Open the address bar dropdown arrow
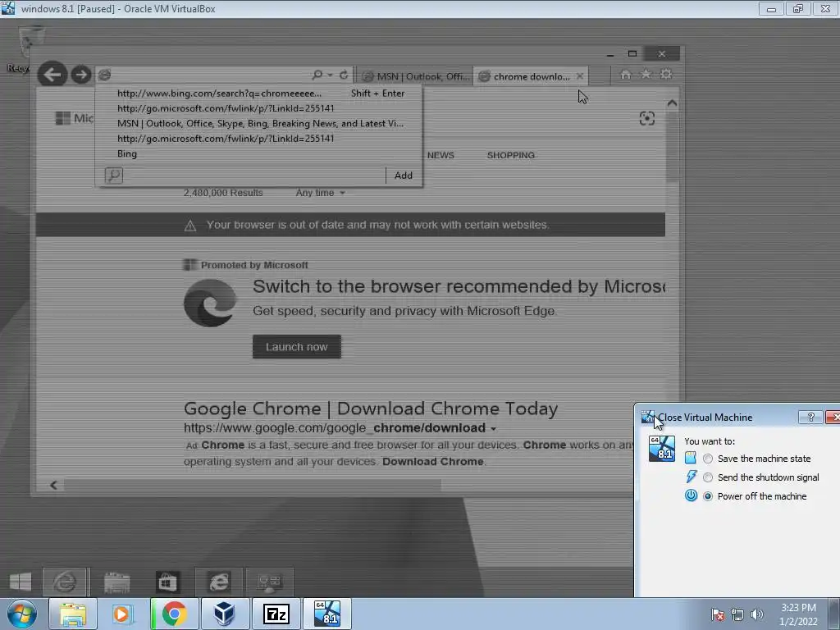Image resolution: width=840 pixels, height=630 pixels. pyautogui.click(x=330, y=75)
